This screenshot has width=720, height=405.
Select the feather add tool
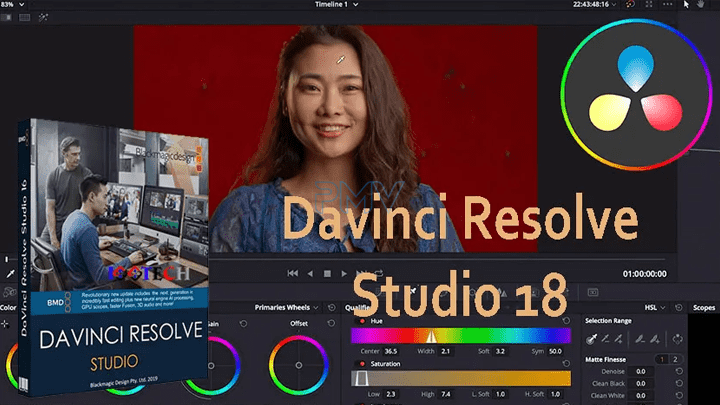pyautogui.click(x=655, y=339)
